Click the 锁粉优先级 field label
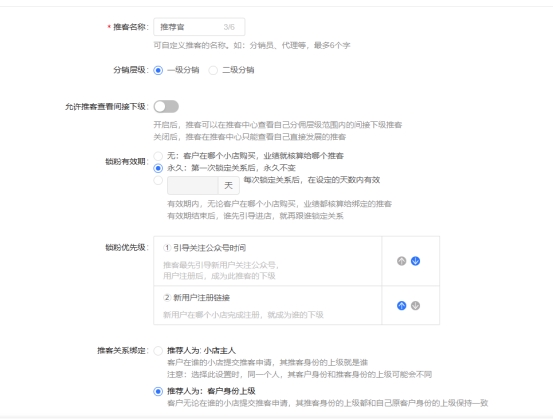This screenshot has width=553, height=420. click(x=127, y=248)
